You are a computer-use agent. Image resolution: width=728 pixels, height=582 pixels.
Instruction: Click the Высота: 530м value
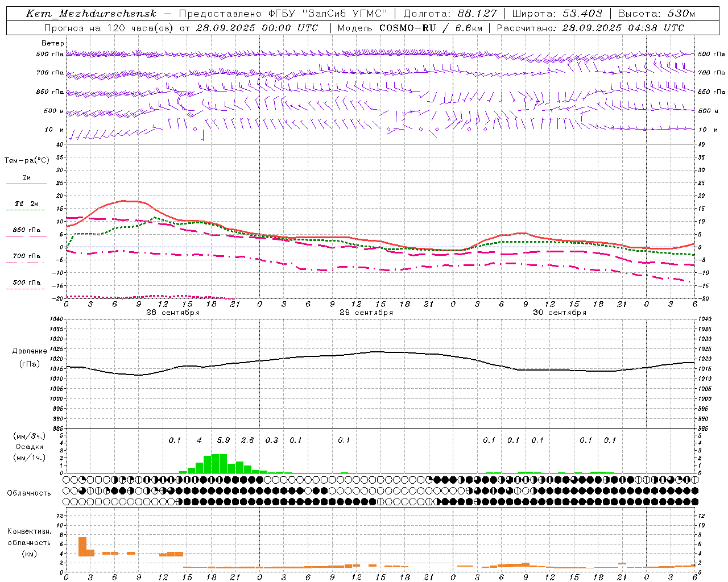point(656,14)
